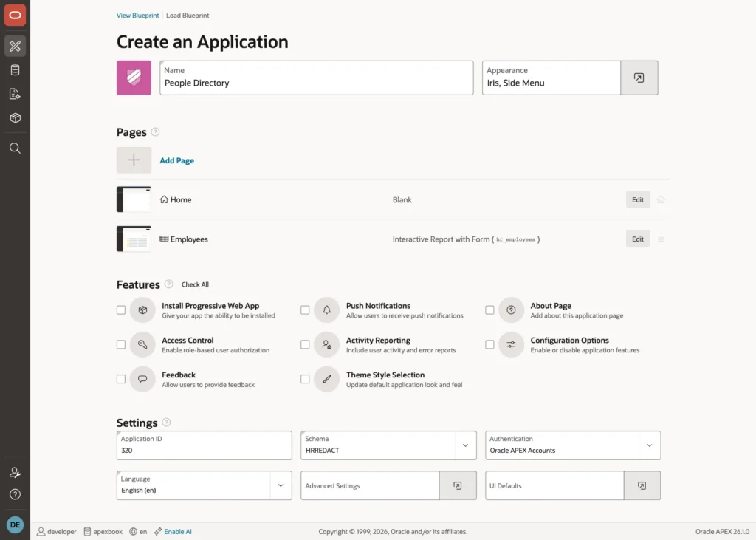Image resolution: width=756 pixels, height=540 pixels.
Task: Click the en language globe in status bar
Action: [138, 531]
